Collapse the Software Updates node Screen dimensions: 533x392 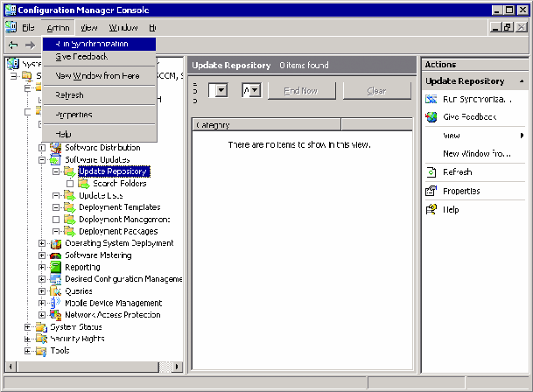tap(42, 160)
